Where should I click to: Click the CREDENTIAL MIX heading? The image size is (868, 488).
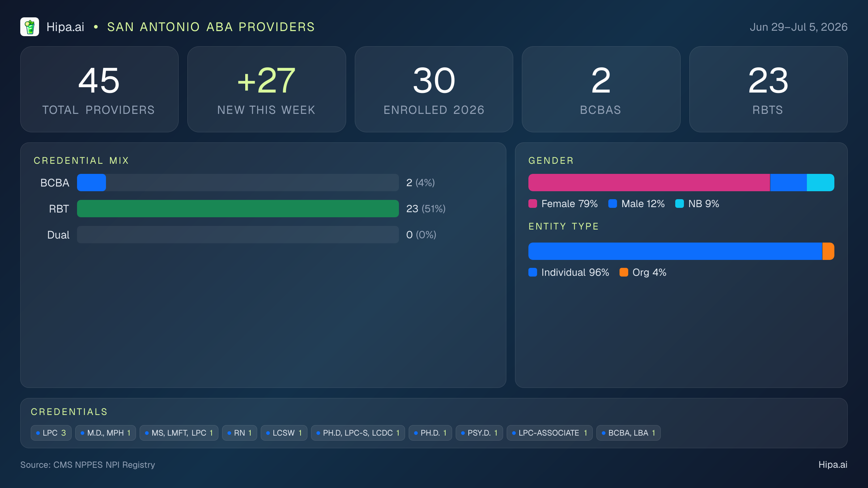tap(81, 160)
